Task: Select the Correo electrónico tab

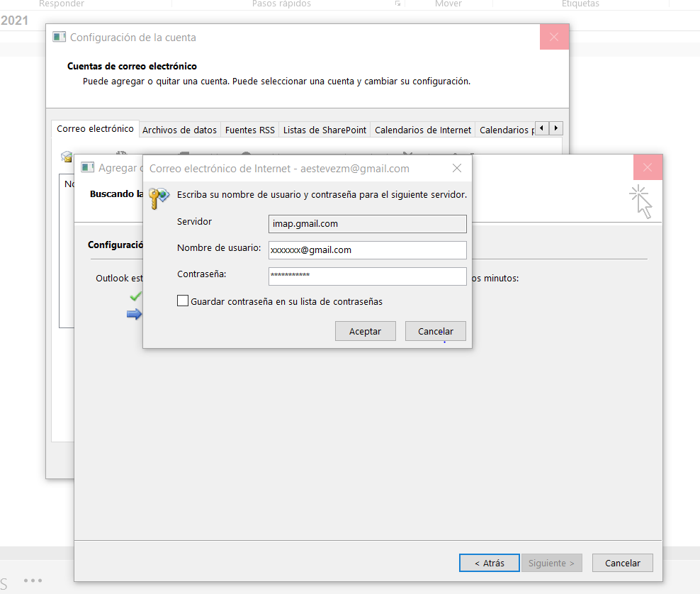Action: tap(95, 128)
